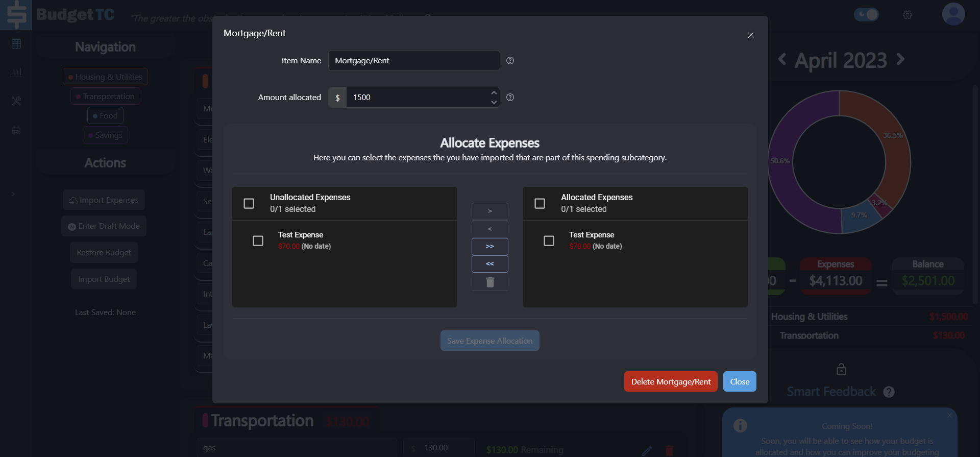Open the user profile avatar

tap(953, 14)
